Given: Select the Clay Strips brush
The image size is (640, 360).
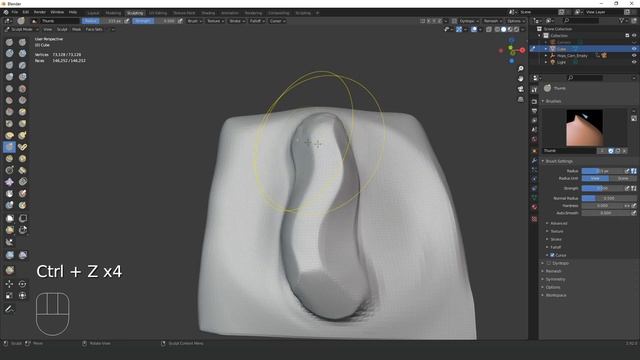Looking at the screenshot, I should [22, 53].
